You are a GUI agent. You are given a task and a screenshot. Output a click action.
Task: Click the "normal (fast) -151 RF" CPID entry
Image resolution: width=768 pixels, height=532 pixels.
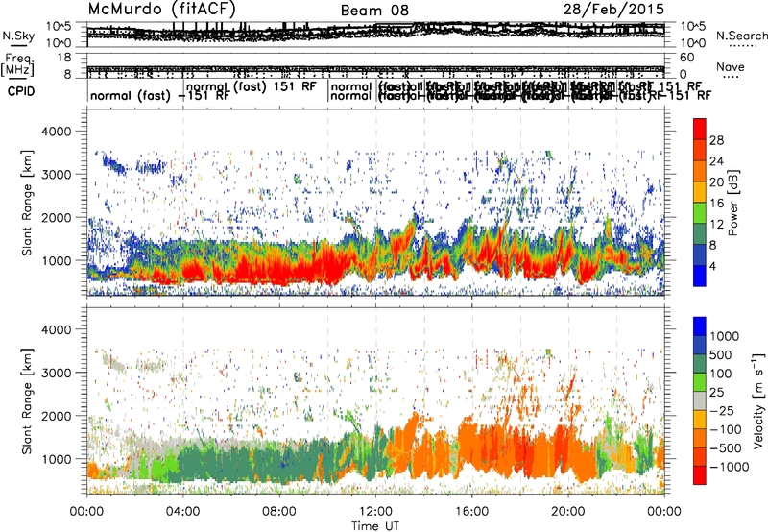(160, 95)
